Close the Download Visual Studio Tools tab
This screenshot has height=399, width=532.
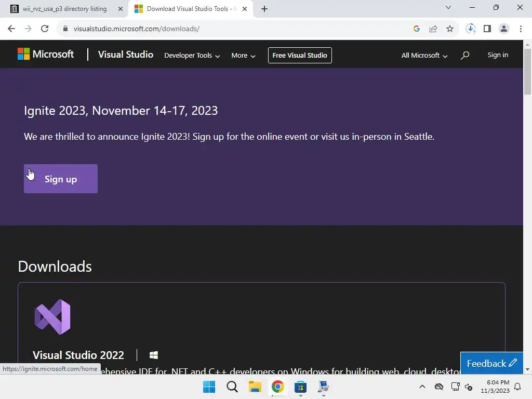[x=245, y=9]
